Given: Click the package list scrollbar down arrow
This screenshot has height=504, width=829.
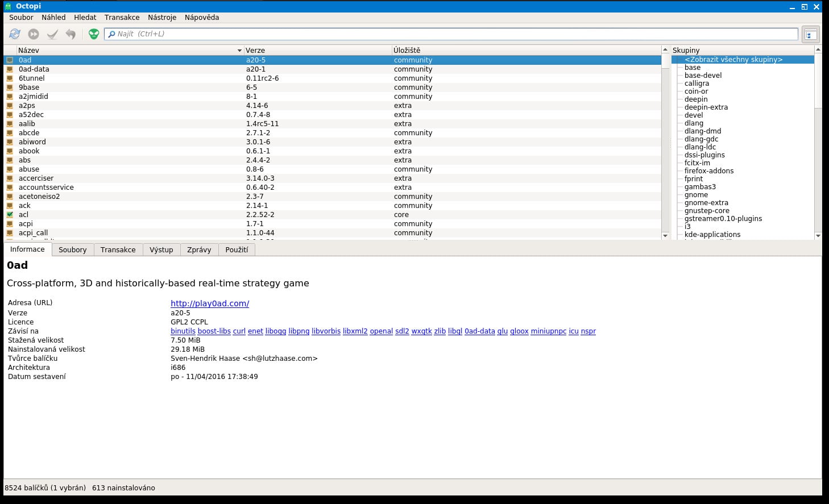Looking at the screenshot, I should coord(665,236).
